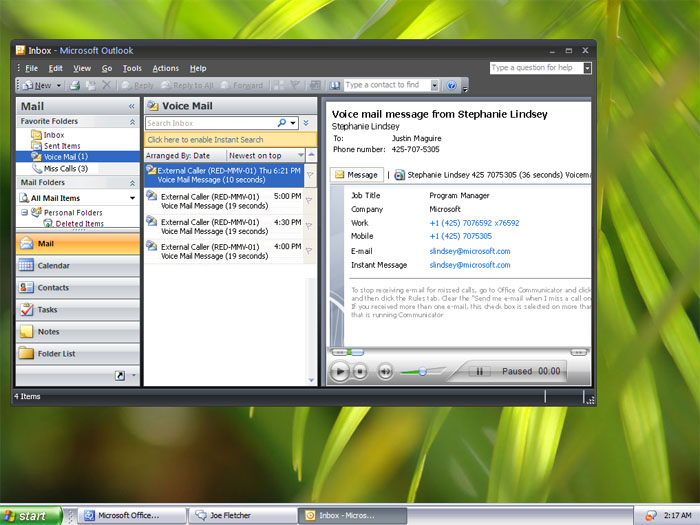Select Inbox in Favorite Folders
The image size is (700, 525).
point(48,135)
